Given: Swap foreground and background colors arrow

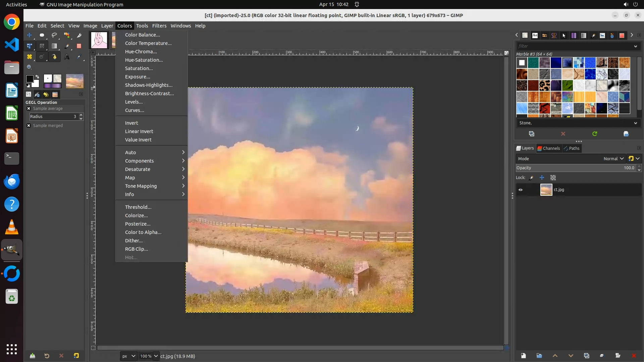Looking at the screenshot, I should click(x=37, y=77).
